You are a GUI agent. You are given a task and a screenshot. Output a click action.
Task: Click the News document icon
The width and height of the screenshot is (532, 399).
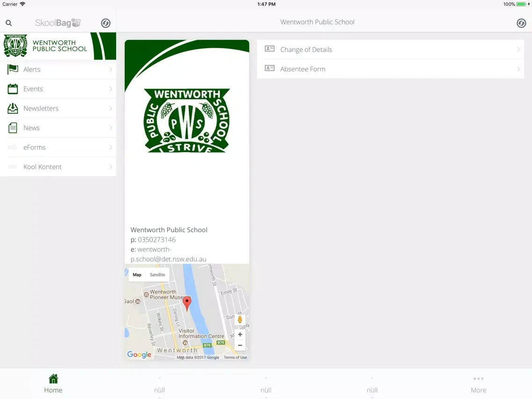tap(13, 128)
